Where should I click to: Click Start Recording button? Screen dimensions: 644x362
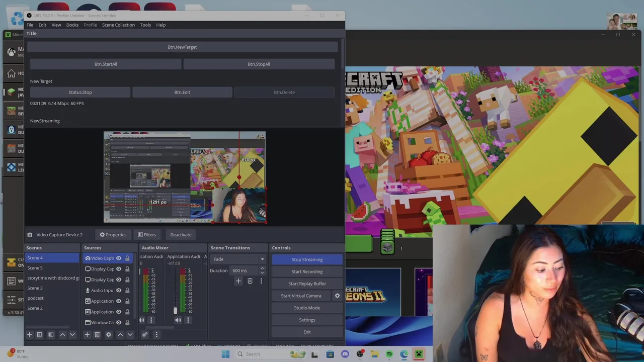point(307,271)
